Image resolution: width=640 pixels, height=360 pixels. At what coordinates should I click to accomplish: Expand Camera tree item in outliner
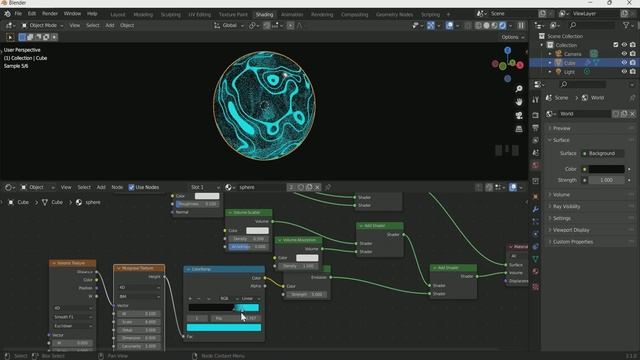(x=550, y=54)
